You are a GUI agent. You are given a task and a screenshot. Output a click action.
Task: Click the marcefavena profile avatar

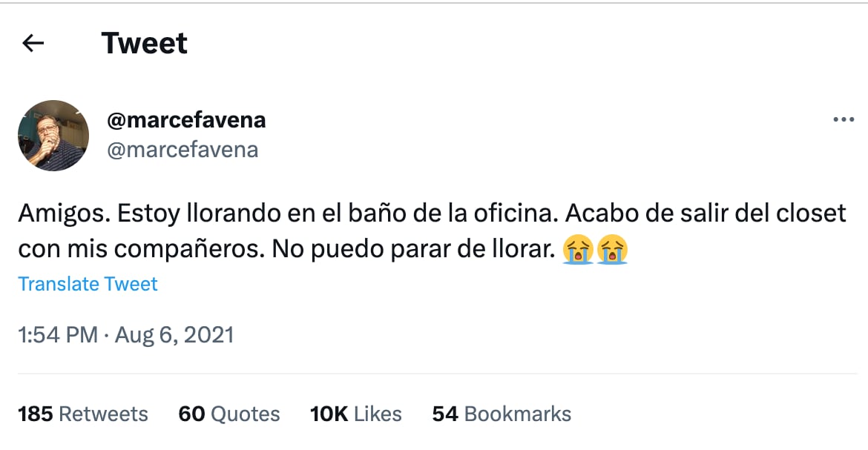click(x=53, y=136)
